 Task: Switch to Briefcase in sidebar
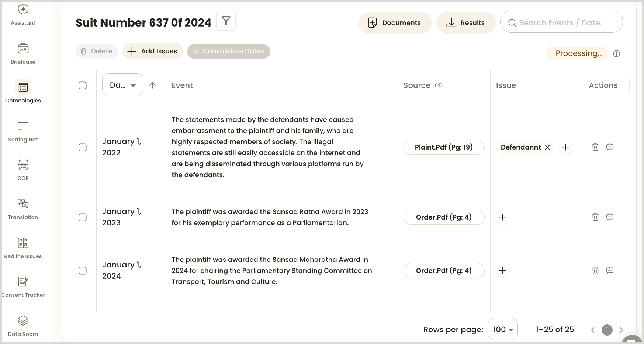point(23,53)
